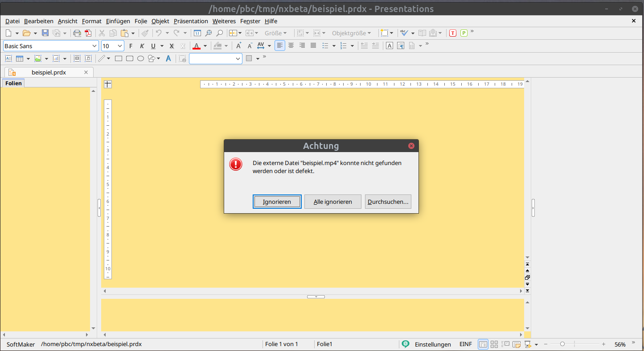Click the green P PlanMaker icon

[x=464, y=33]
